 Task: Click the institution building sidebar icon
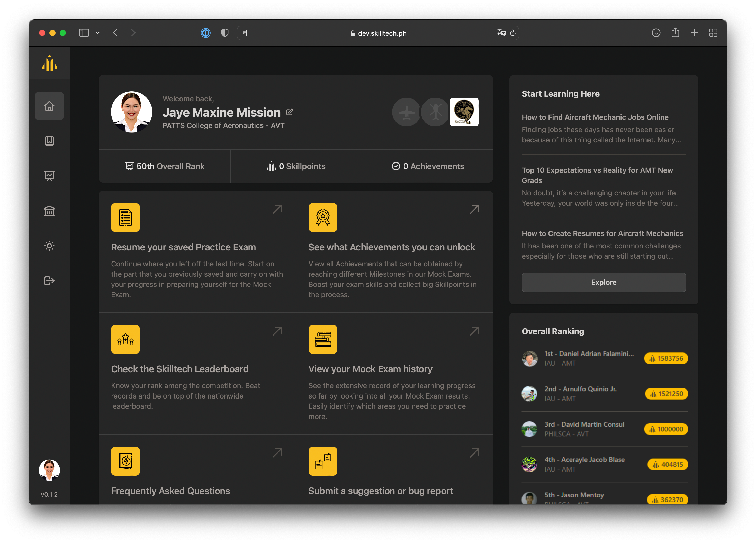[x=49, y=211]
